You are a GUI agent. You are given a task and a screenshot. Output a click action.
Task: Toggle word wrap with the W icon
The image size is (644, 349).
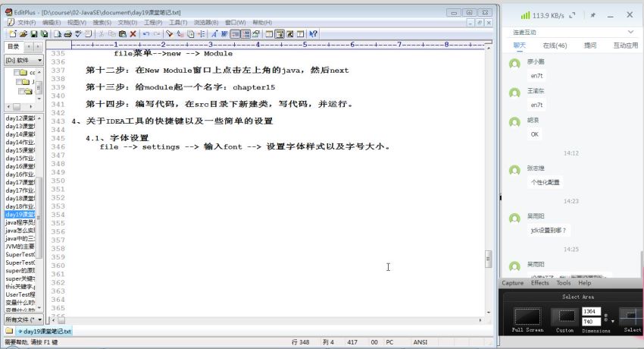[225, 34]
